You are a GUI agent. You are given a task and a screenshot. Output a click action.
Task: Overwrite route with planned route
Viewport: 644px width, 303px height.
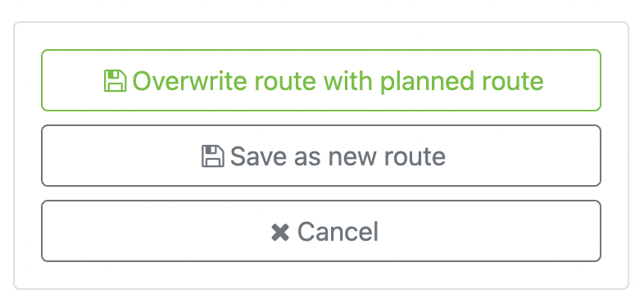click(x=321, y=80)
